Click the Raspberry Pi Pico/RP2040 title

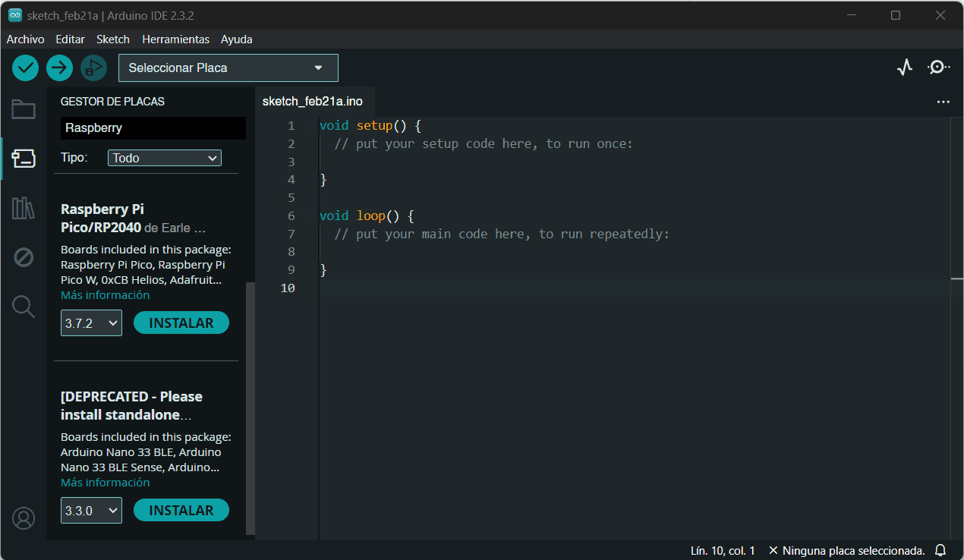pos(102,218)
